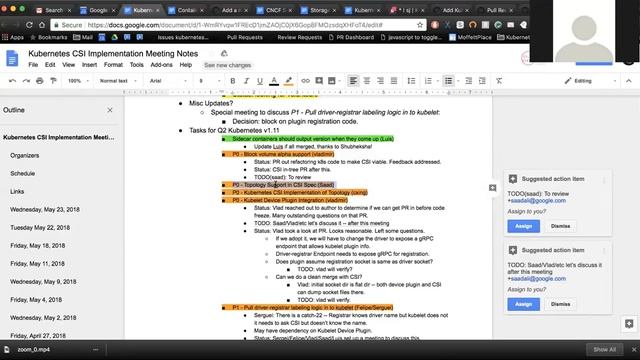Justify the text
The image size is (640, 360).
coord(393,81)
